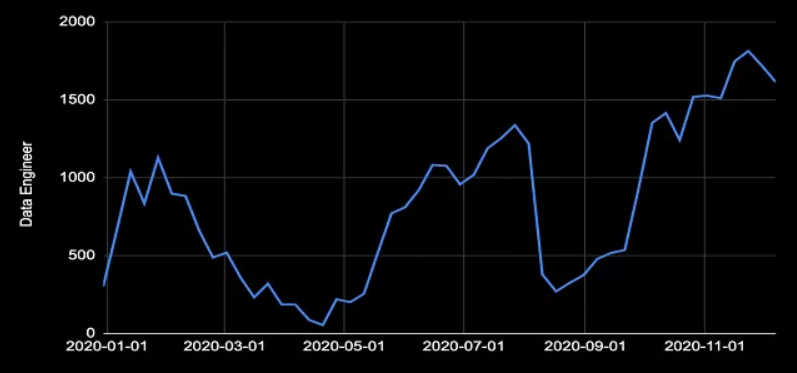Image resolution: width=797 pixels, height=373 pixels.
Task: Click the 2020-09-01 date label
Action: coord(584,347)
